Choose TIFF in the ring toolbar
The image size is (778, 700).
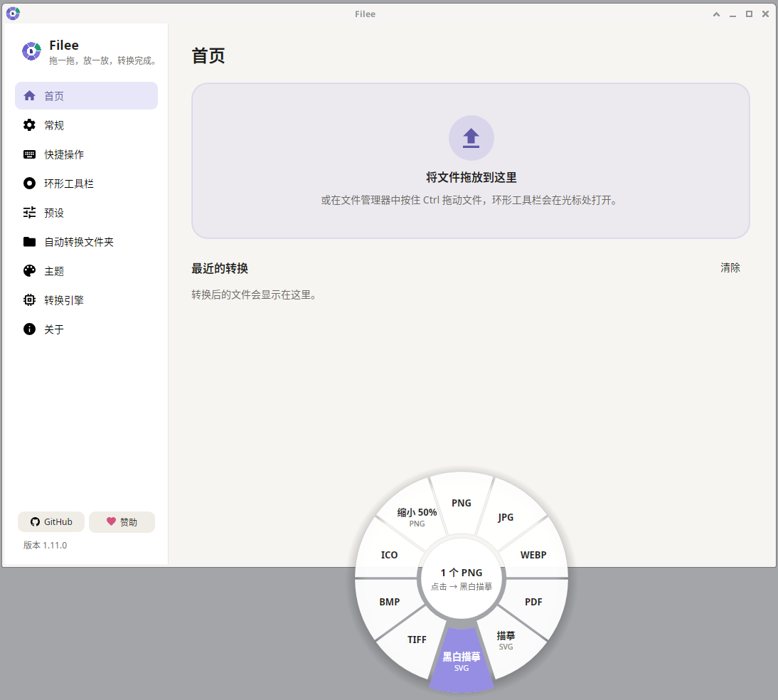pos(417,640)
